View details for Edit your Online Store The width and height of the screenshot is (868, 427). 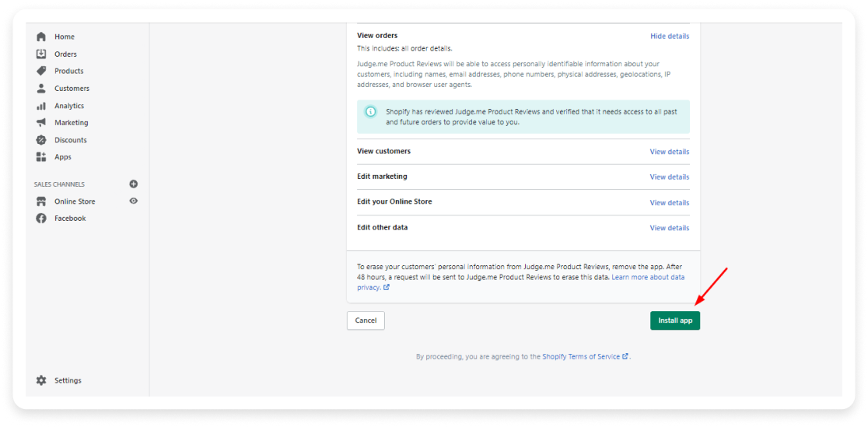pos(670,203)
